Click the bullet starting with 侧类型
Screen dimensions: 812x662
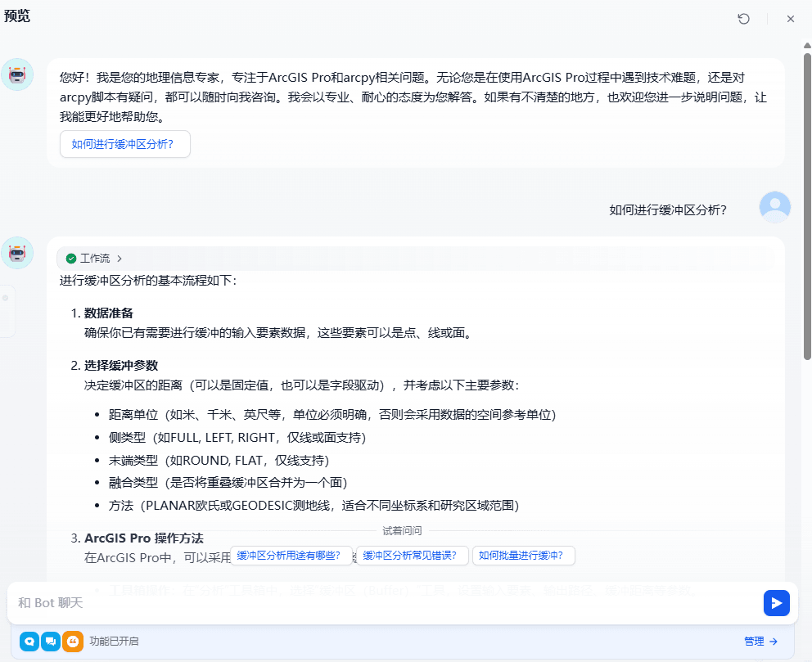coord(237,437)
